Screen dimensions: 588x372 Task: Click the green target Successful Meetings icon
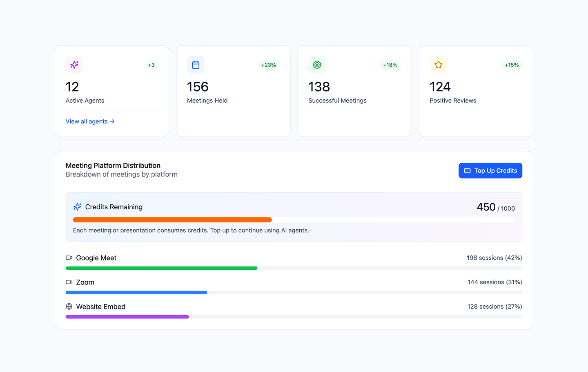tap(317, 65)
